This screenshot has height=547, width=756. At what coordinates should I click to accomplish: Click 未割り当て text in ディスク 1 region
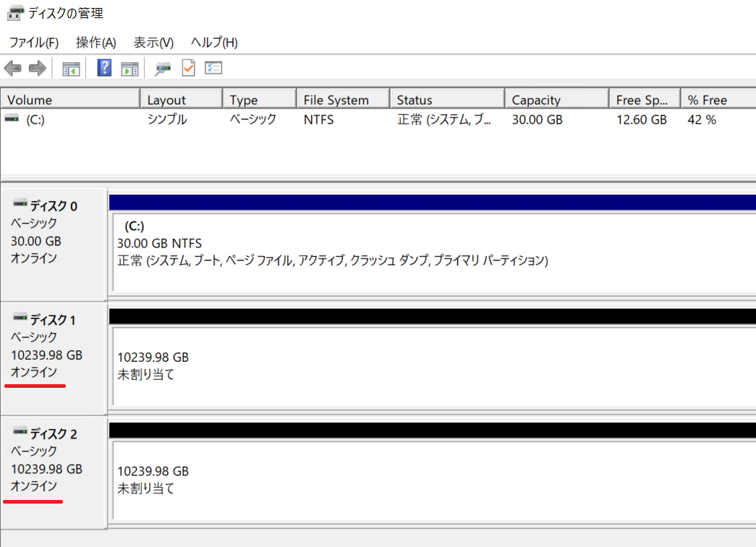coord(145,374)
